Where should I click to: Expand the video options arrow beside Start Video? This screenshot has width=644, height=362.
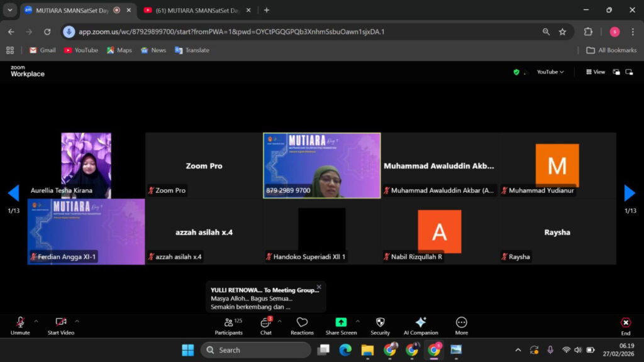(x=77, y=321)
